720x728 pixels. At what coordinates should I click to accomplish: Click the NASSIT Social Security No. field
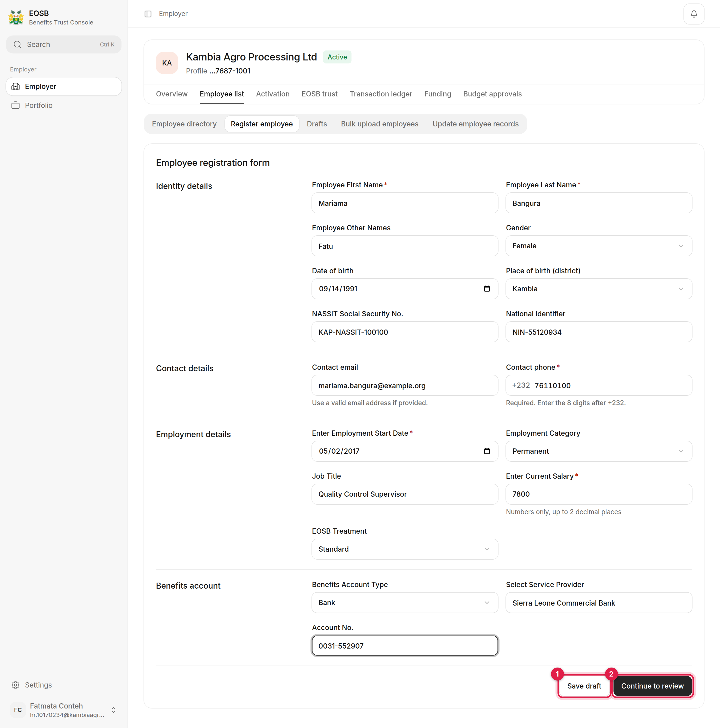(405, 332)
